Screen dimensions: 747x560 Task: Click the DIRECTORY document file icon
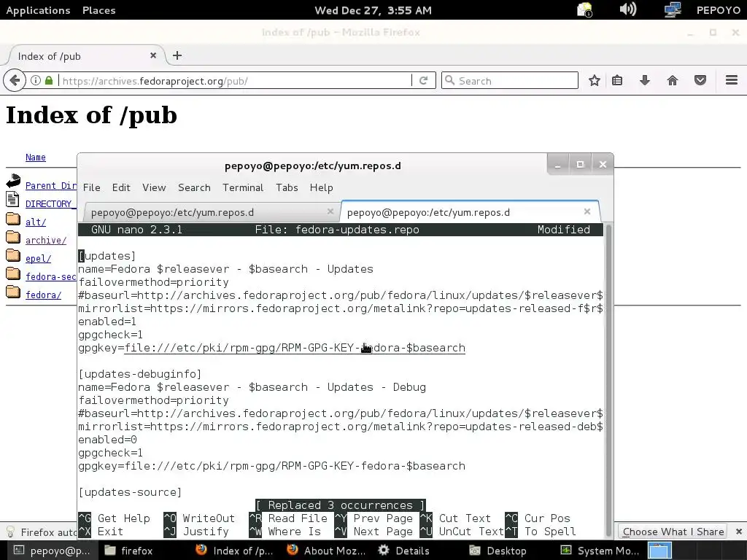coord(12,199)
